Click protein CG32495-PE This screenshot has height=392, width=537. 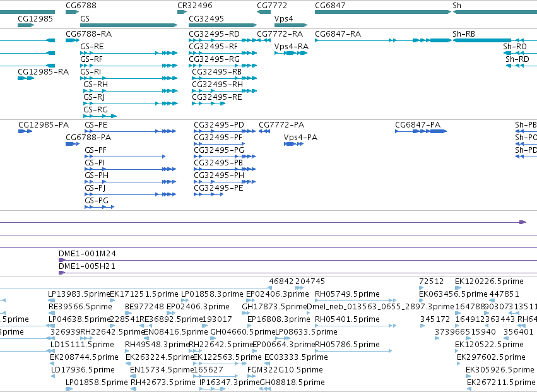[218, 189]
